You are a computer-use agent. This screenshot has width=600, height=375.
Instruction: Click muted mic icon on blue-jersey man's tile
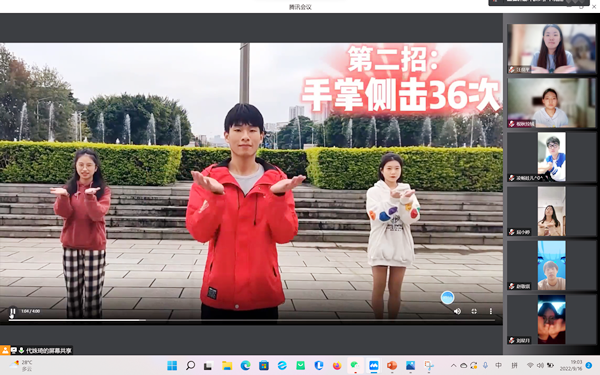point(512,178)
